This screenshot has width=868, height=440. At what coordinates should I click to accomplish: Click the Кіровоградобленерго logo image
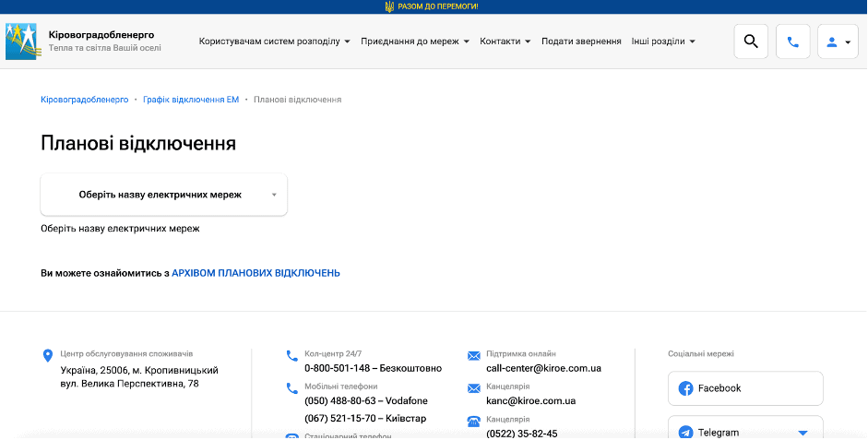tap(21, 42)
